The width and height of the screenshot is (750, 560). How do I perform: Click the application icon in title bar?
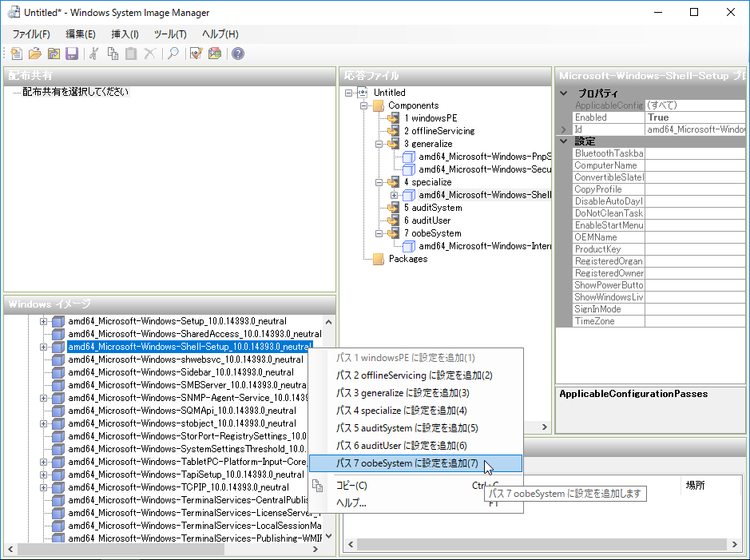(x=14, y=13)
